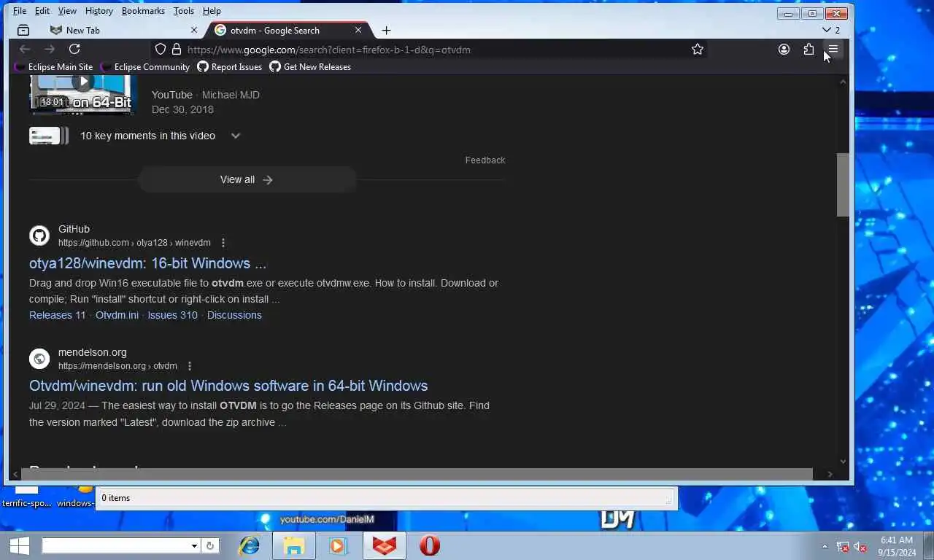The image size is (934, 560).
Task: Open a new tab with the plus button
Action: point(386,30)
